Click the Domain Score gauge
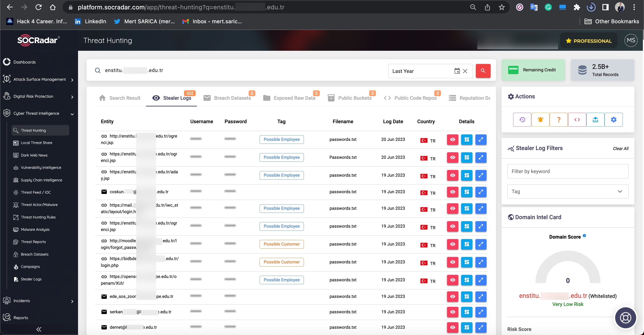 click(568, 267)
